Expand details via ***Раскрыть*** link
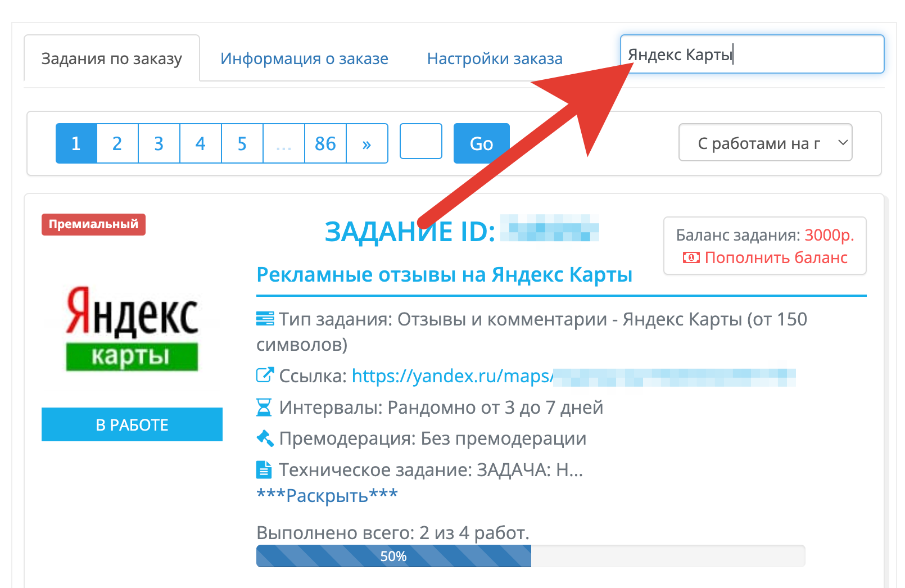The height and width of the screenshot is (588, 905). (x=327, y=495)
